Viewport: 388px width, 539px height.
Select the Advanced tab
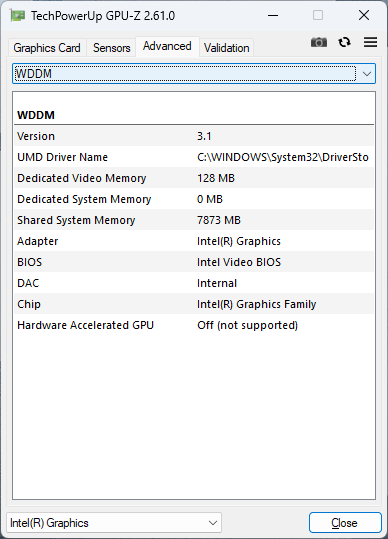coord(167,46)
